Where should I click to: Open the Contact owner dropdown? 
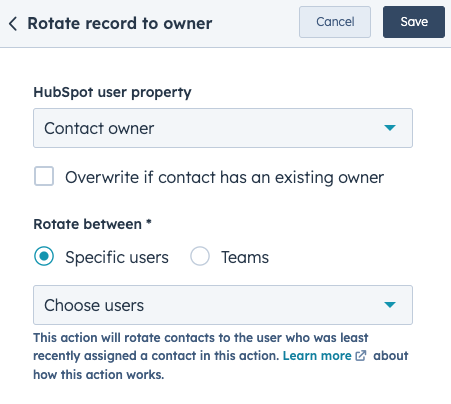coord(223,128)
